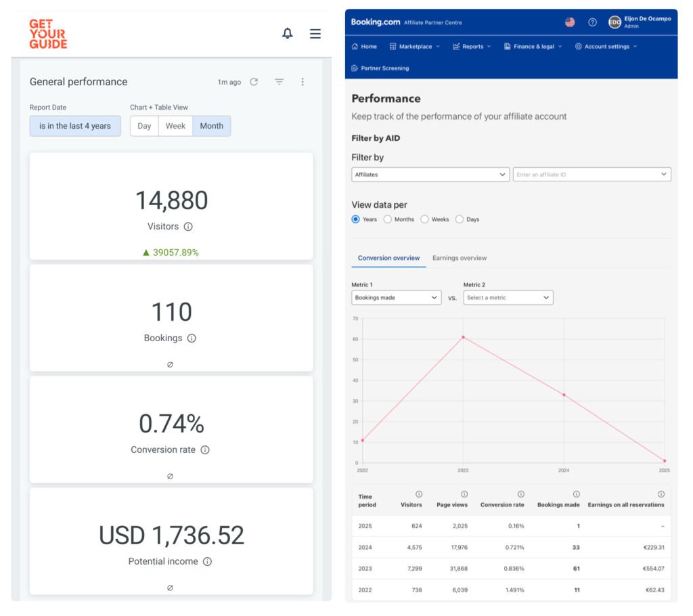
Task: Select the Months radio button
Action: pyautogui.click(x=388, y=219)
